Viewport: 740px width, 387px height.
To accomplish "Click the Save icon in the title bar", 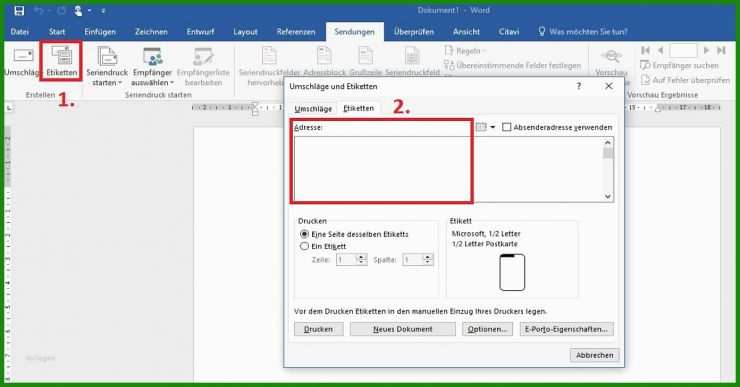I will point(19,10).
